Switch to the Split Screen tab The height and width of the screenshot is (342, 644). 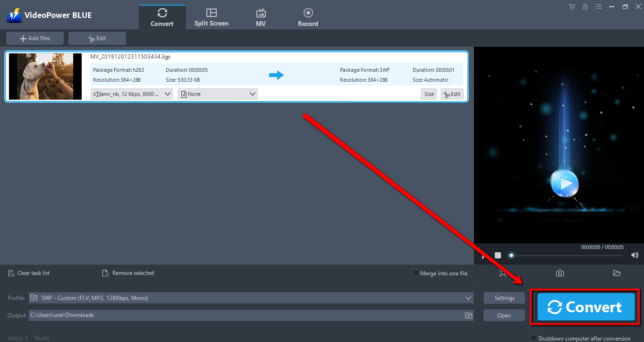pyautogui.click(x=211, y=17)
